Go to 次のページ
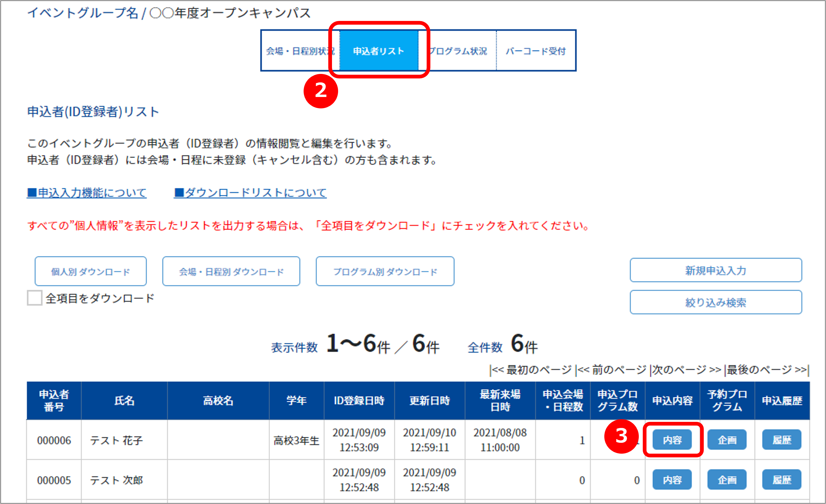Viewport: 826px width, 504px height. [x=687, y=370]
